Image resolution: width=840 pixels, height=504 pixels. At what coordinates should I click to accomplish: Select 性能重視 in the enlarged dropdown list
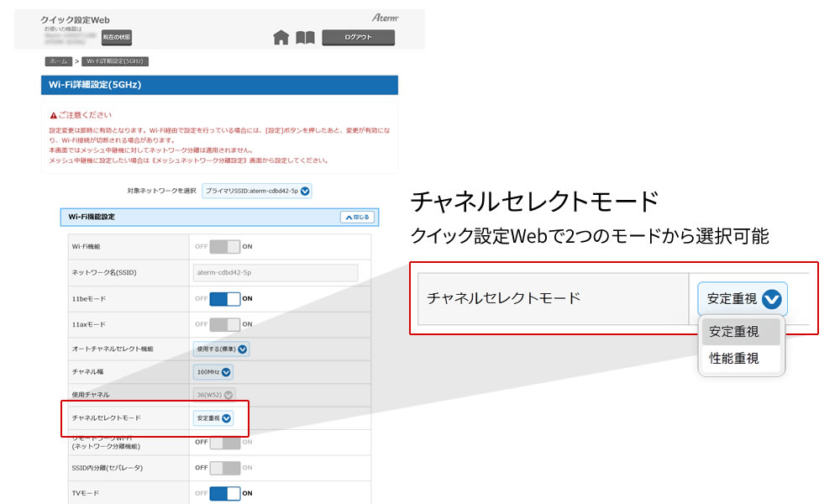coord(734,359)
